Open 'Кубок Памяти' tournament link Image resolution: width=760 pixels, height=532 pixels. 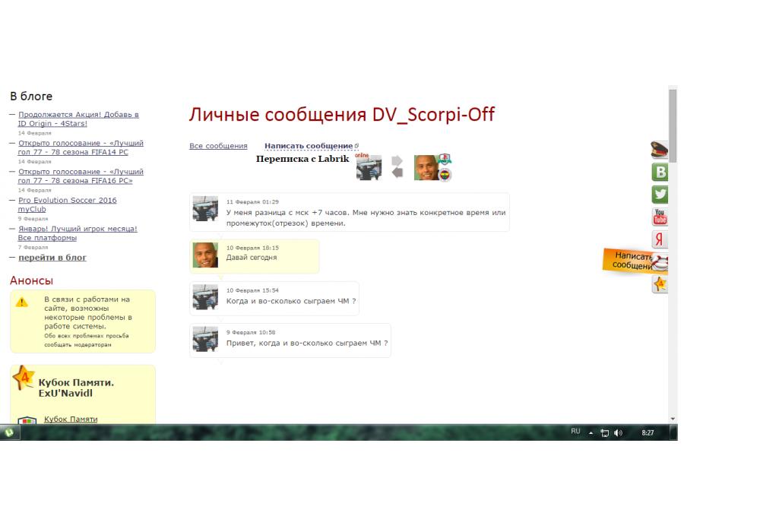(x=71, y=419)
